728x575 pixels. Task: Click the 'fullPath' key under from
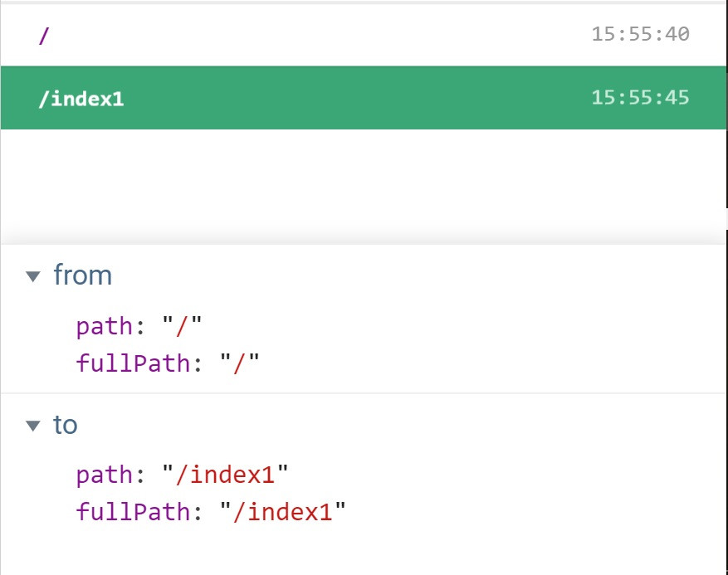click(133, 363)
